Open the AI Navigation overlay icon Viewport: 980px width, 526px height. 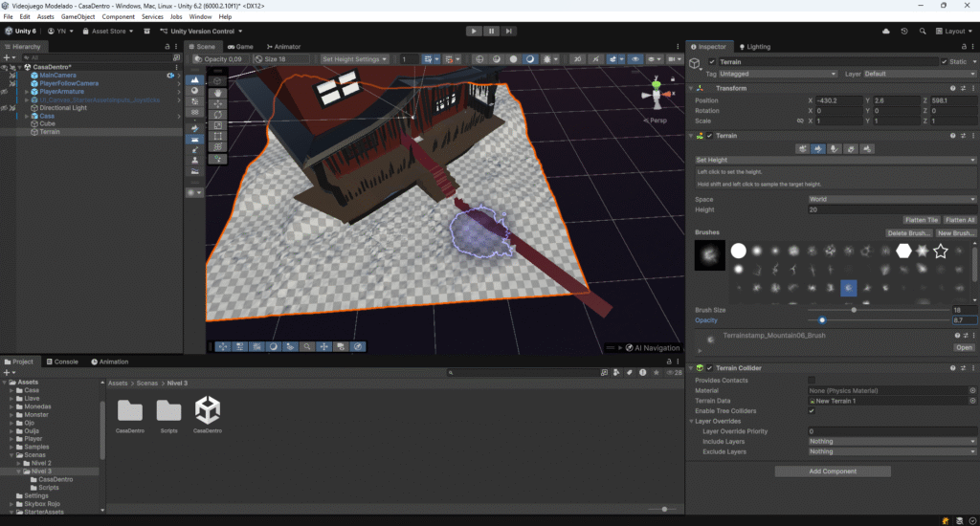pos(629,347)
